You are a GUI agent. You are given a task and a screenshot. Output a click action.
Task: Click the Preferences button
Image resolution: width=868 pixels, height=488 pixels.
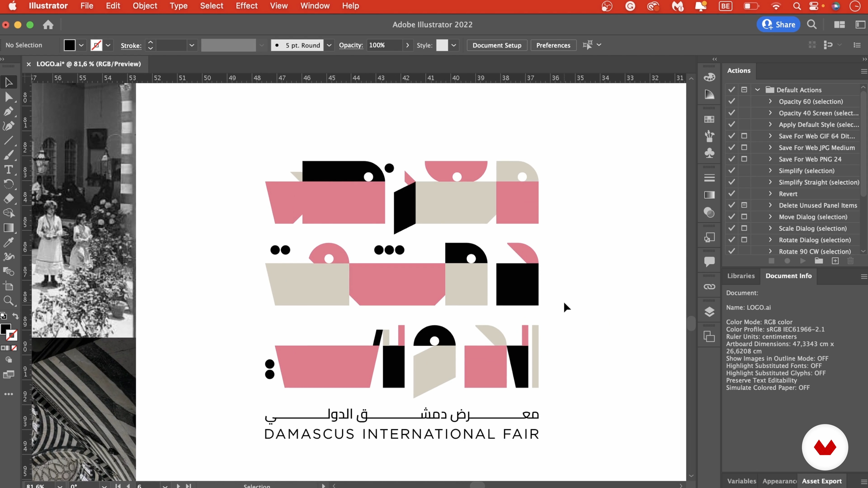click(x=553, y=45)
